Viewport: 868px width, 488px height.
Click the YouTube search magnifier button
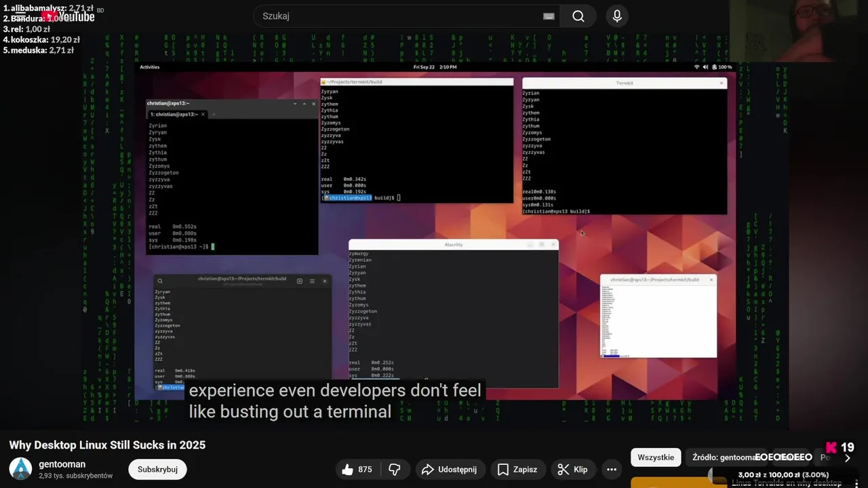578,16
